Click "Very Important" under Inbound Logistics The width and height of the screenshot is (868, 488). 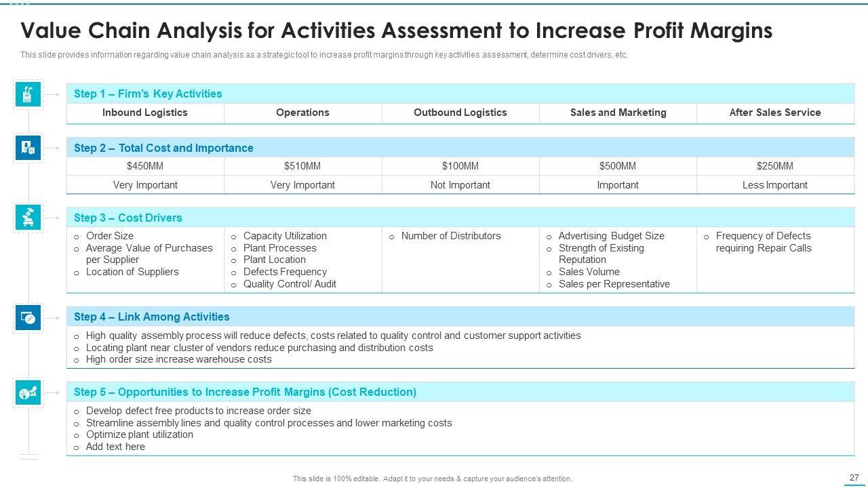click(x=145, y=185)
